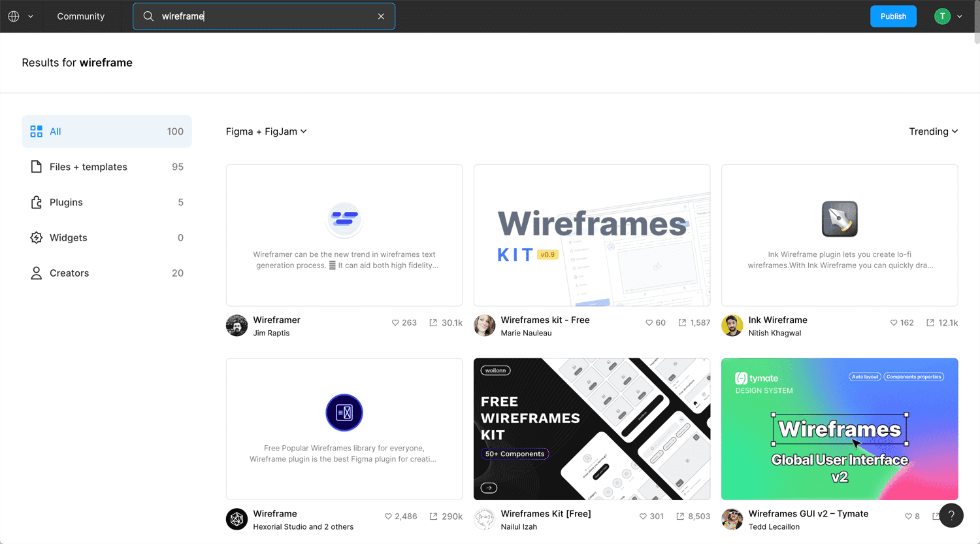The width and height of the screenshot is (980, 544).
Task: Select the Widgets filter
Action: click(106, 237)
